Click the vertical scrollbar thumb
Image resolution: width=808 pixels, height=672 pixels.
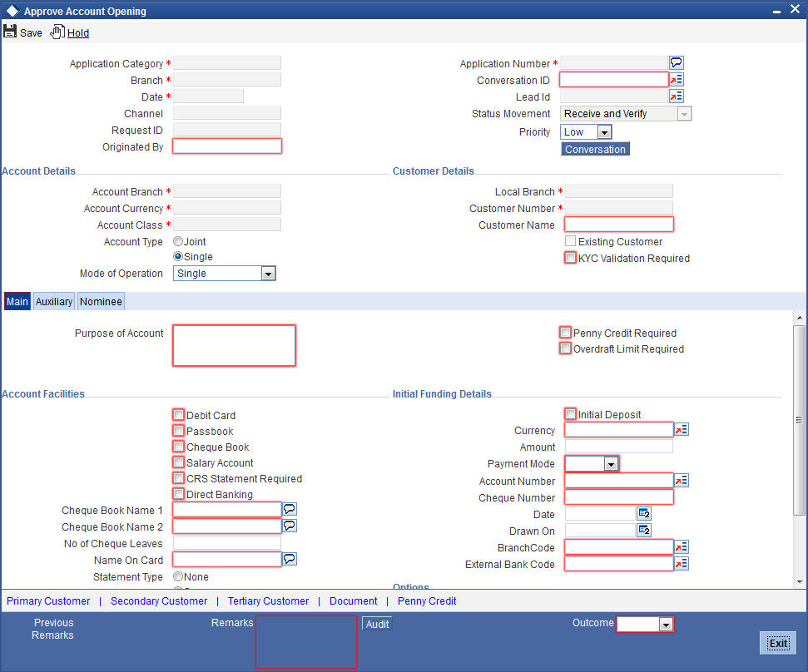click(x=799, y=420)
